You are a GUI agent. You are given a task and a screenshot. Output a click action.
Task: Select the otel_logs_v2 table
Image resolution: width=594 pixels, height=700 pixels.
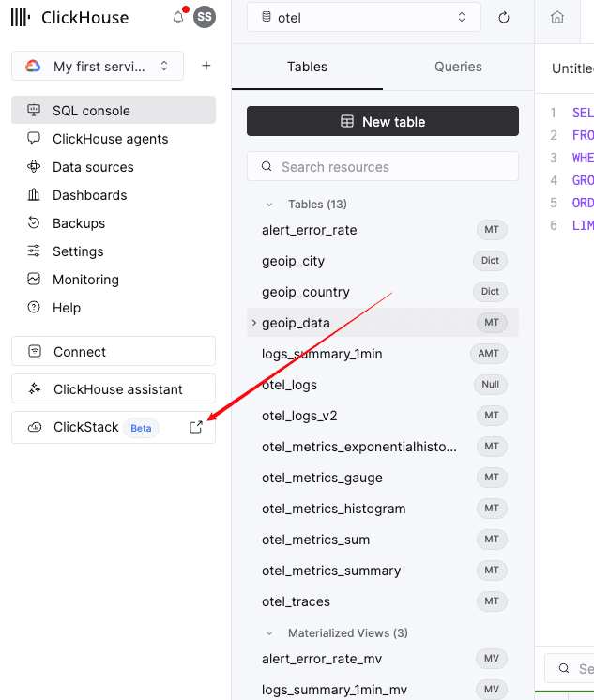click(383, 416)
